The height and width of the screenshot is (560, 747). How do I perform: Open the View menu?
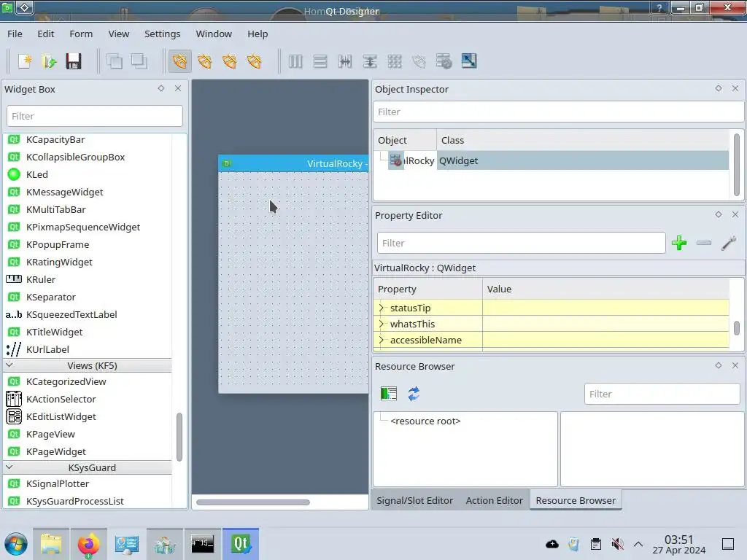coord(119,34)
